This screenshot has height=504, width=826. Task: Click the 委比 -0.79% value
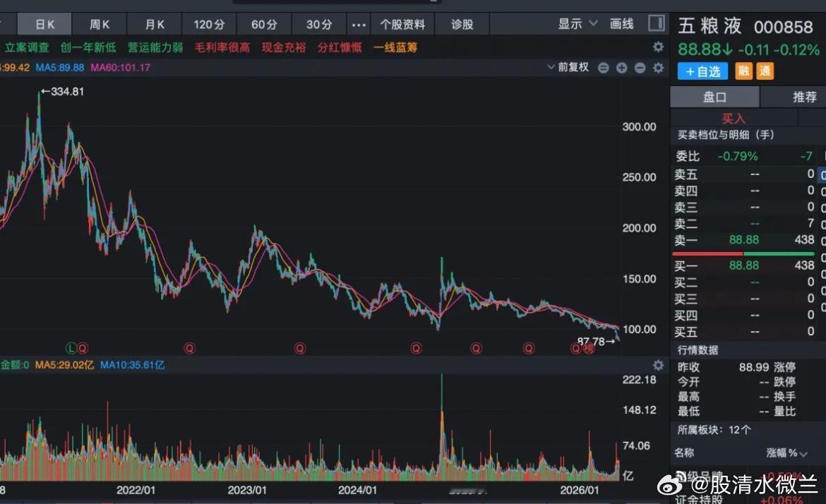738,157
